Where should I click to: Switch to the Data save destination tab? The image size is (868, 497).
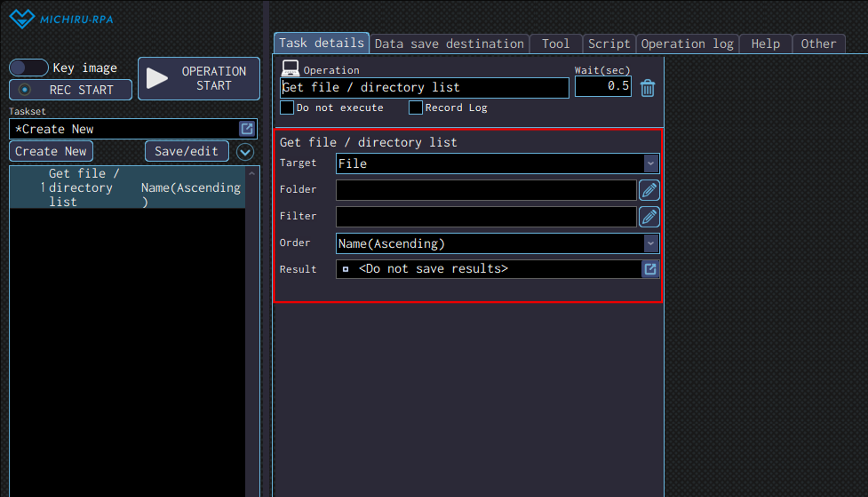449,44
